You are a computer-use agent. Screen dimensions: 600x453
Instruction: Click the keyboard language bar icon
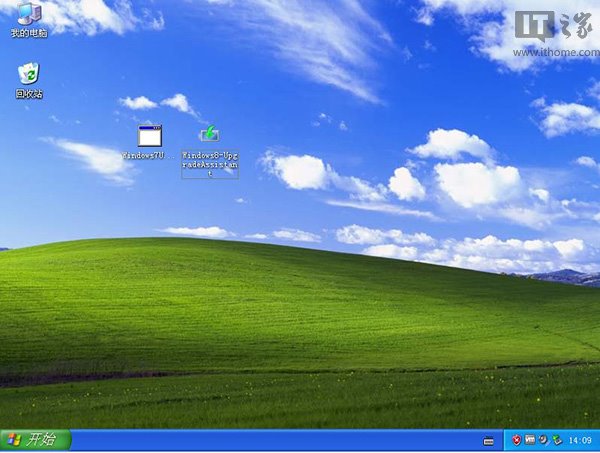point(489,440)
